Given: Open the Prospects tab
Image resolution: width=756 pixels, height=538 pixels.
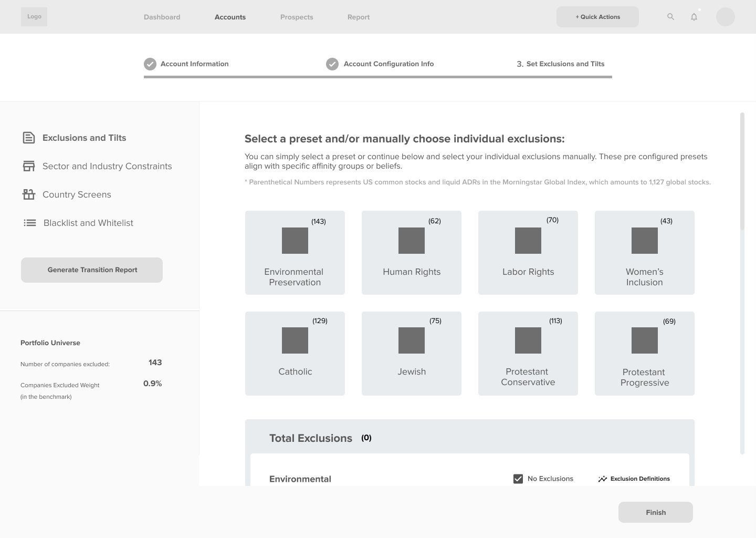Looking at the screenshot, I should tap(297, 17).
